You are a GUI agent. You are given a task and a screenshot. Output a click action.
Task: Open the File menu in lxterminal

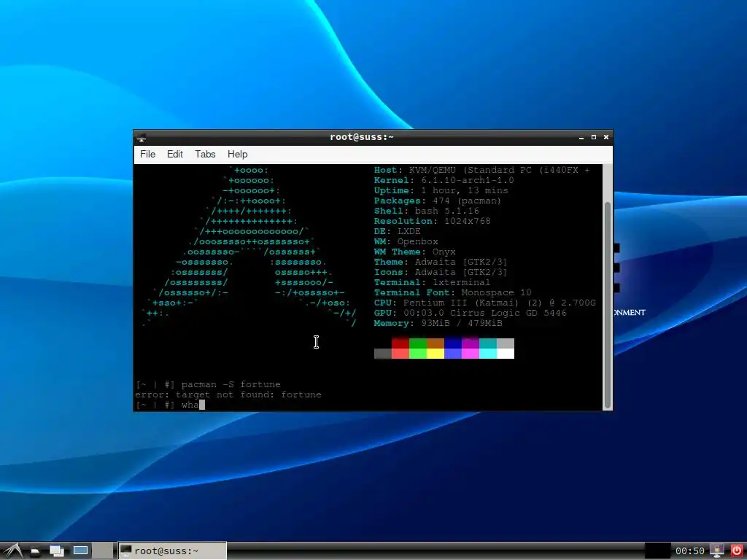coord(147,155)
